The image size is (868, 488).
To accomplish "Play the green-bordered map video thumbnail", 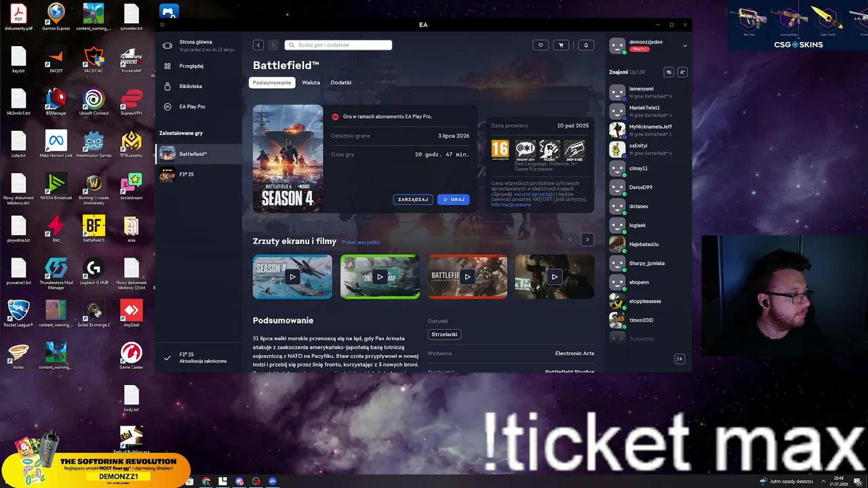I will [380, 277].
